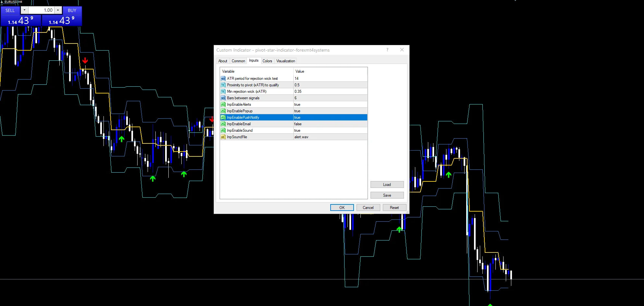Click the InpEnableEmail boolean icon
Screen dimensions: 644x306
point(223,124)
